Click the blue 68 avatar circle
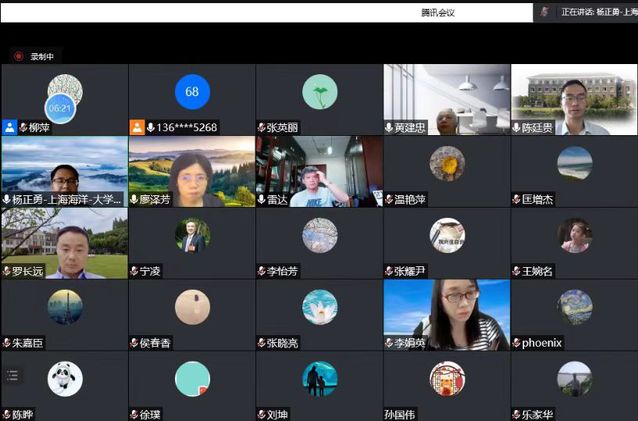 pos(192,92)
